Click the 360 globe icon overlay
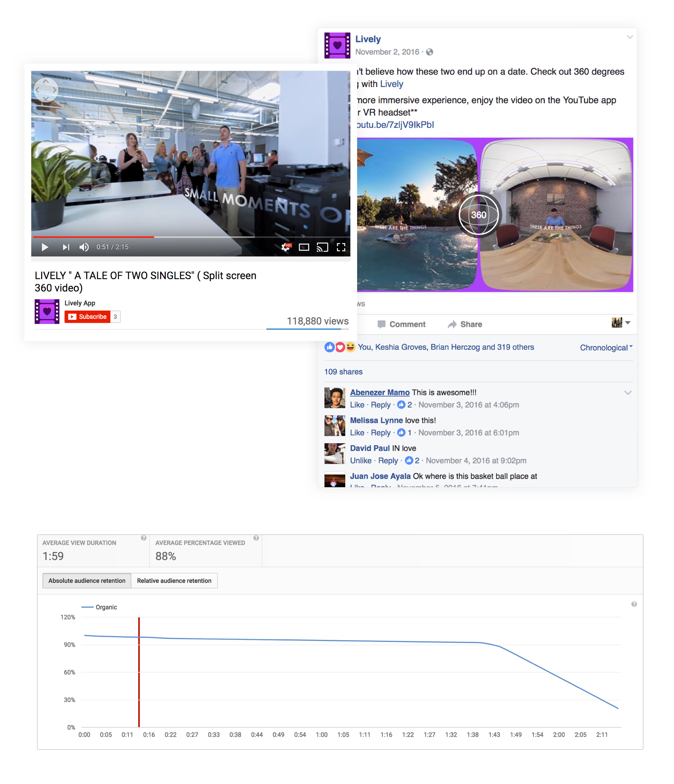674x784 pixels. pyautogui.click(x=478, y=215)
